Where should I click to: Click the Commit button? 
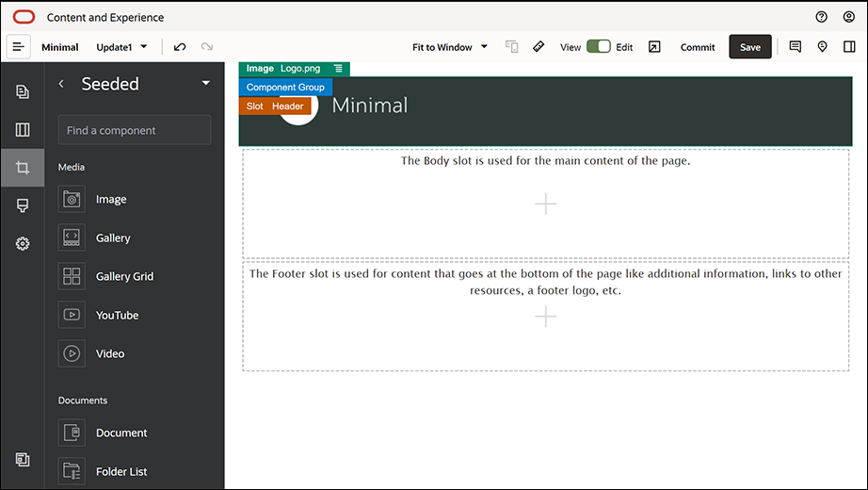pyautogui.click(x=698, y=47)
